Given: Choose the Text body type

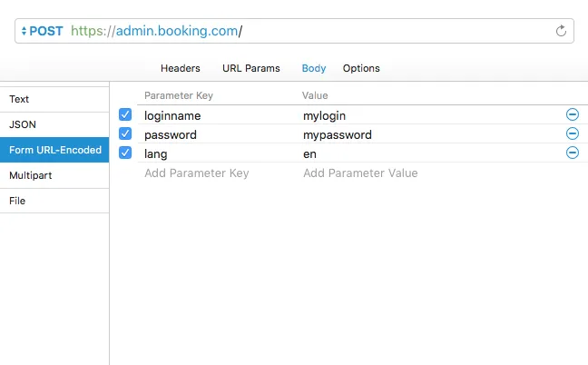Looking at the screenshot, I should click(x=54, y=99).
